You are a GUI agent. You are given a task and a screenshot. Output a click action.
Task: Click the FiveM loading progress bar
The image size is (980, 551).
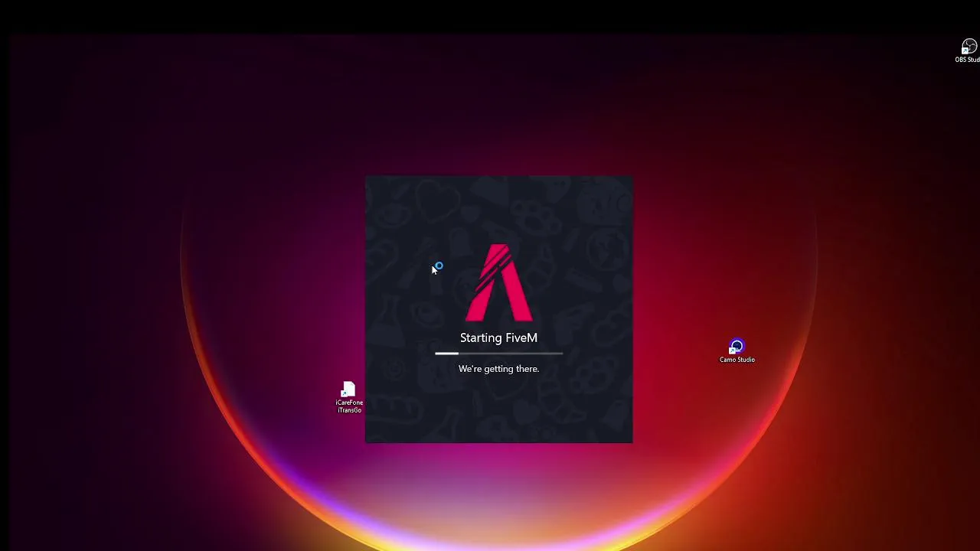click(x=498, y=354)
